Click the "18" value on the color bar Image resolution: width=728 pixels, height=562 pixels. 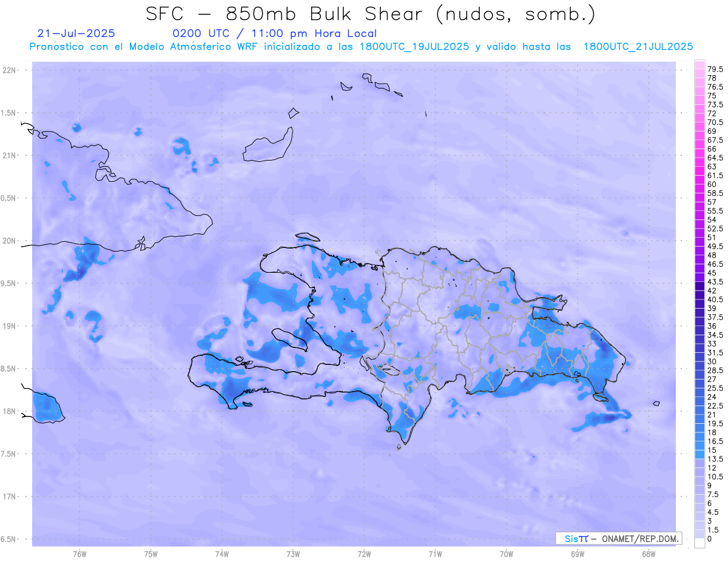coord(712,432)
